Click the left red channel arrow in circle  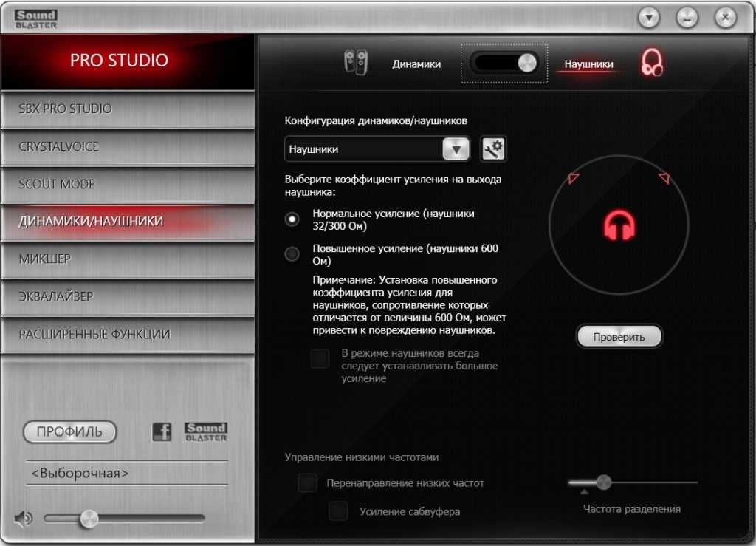click(574, 178)
